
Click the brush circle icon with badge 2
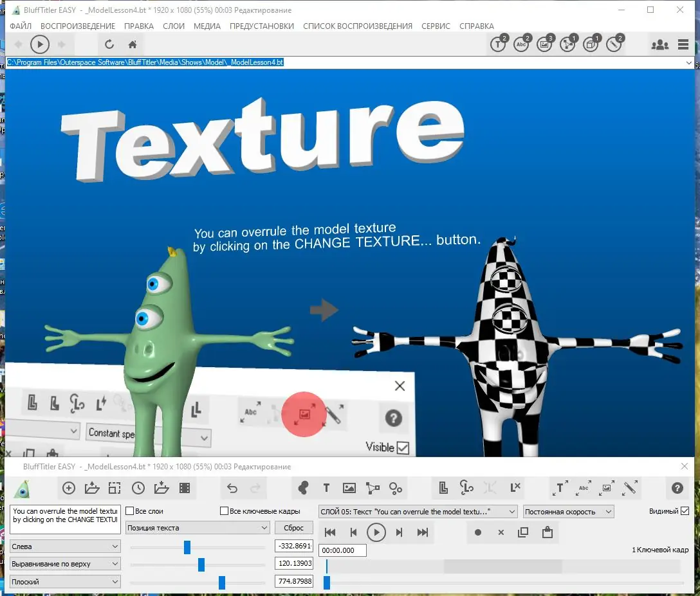(x=614, y=44)
